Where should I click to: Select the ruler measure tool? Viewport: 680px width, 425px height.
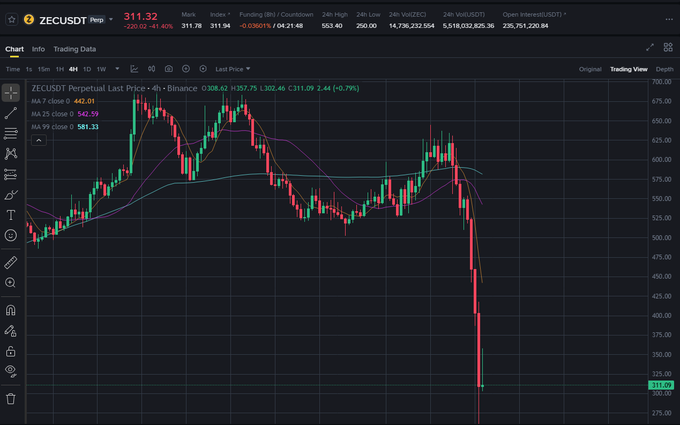pyautogui.click(x=11, y=262)
